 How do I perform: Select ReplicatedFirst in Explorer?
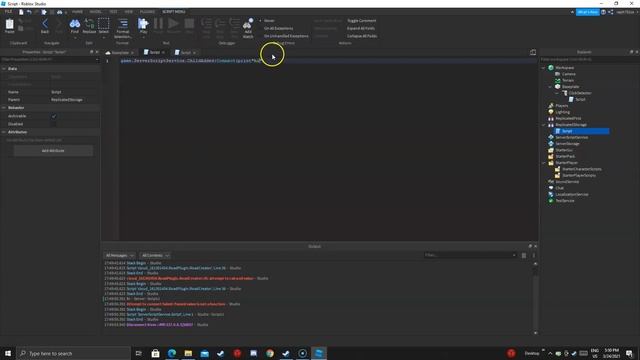[568, 118]
